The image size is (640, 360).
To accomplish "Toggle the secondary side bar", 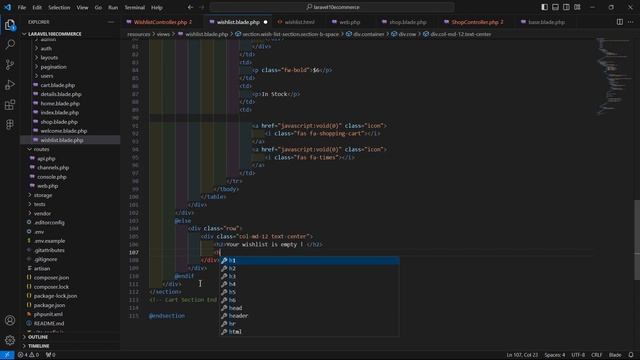I will point(566,7).
